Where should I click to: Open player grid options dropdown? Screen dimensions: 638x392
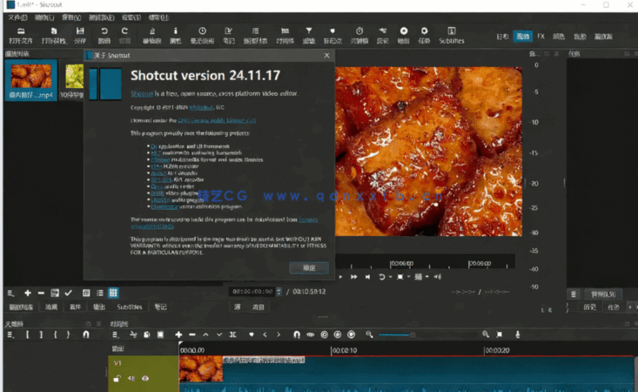click(x=427, y=277)
